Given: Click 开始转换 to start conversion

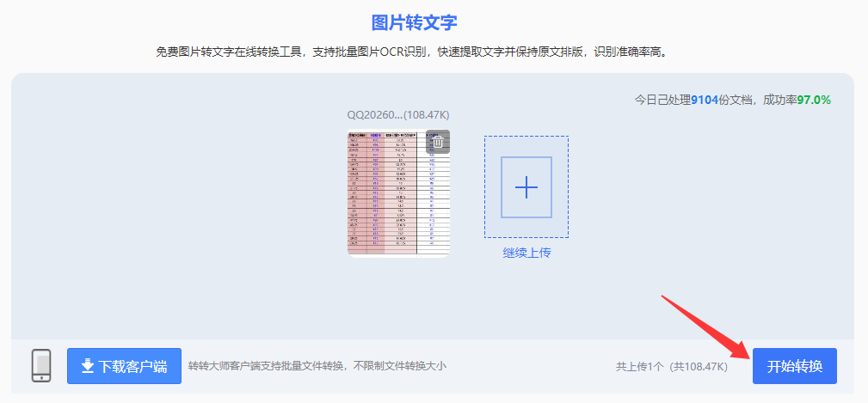Looking at the screenshot, I should click(x=794, y=366).
